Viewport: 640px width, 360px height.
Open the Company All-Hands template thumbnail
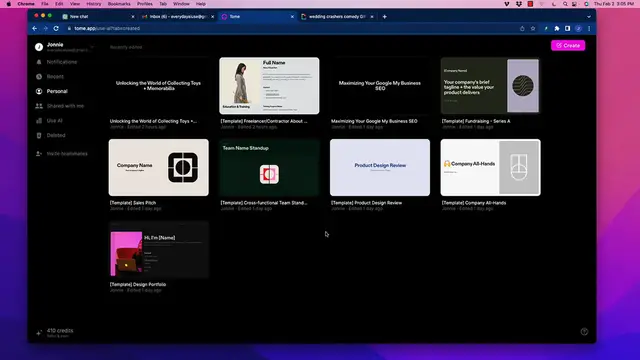491,167
